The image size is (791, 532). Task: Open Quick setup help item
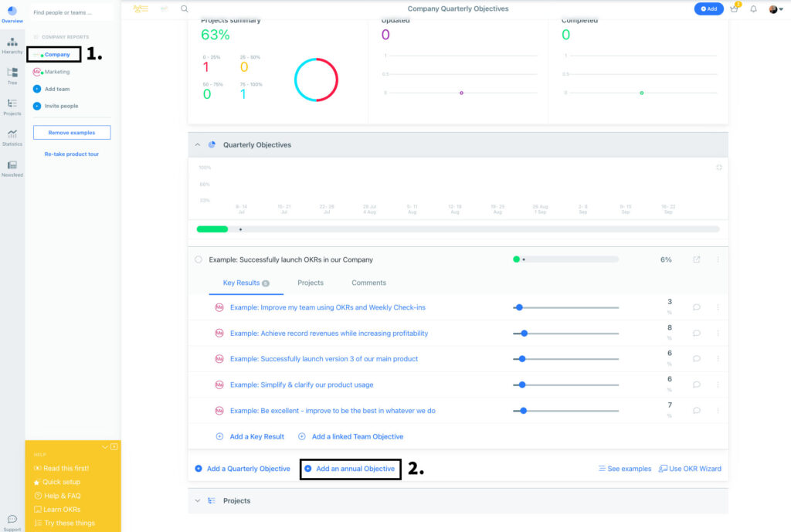pos(57,482)
